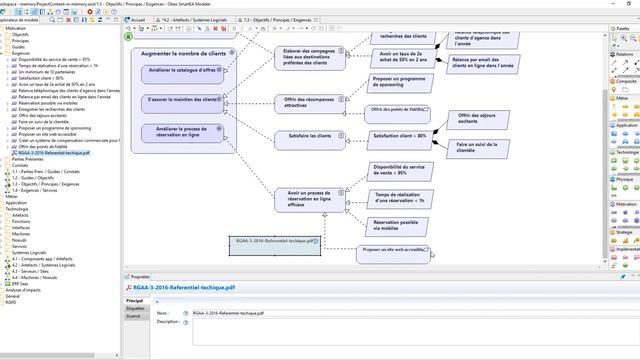This screenshot has height=360, width=640.
Task: Click in the Description text area
Action: tap(416, 332)
